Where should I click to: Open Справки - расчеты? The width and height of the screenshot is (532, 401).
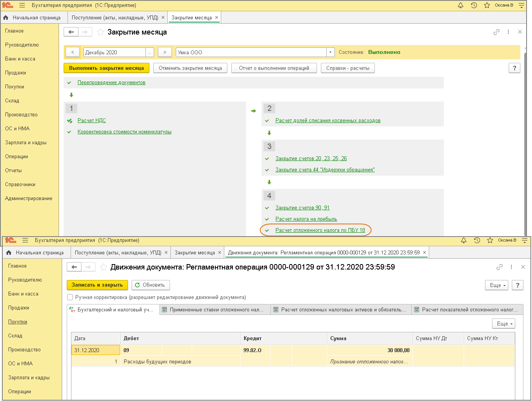348,68
